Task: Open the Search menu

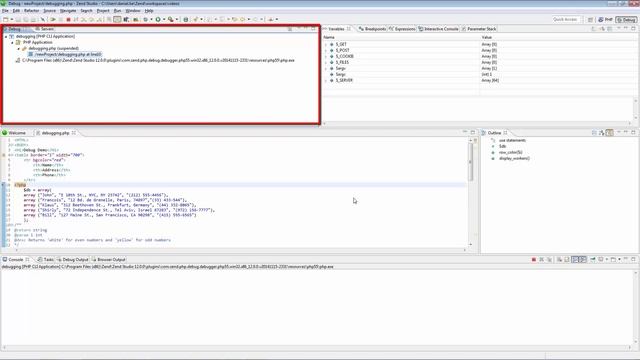Action: (x=87, y=11)
